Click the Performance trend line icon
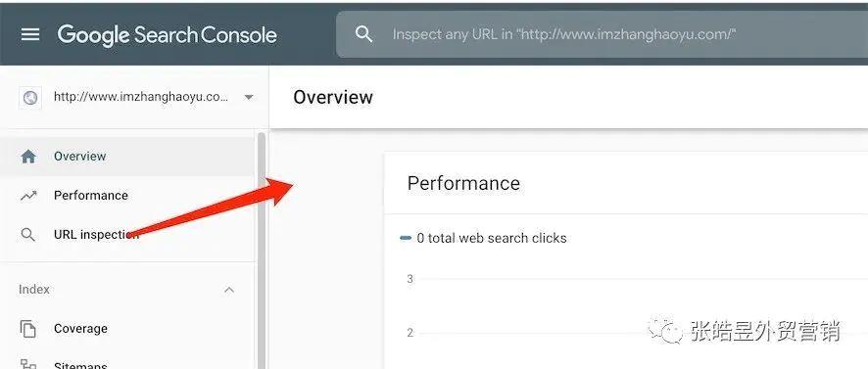868x369 pixels. click(28, 196)
